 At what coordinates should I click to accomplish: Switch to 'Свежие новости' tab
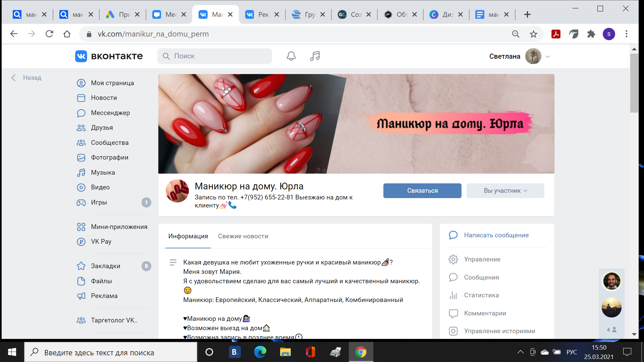coord(243,236)
